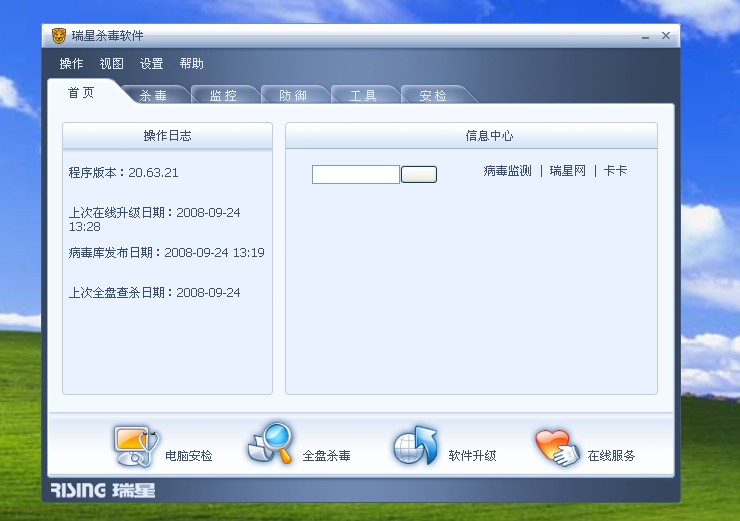Open the 病毒监测 link
The width and height of the screenshot is (740, 521).
(507, 171)
